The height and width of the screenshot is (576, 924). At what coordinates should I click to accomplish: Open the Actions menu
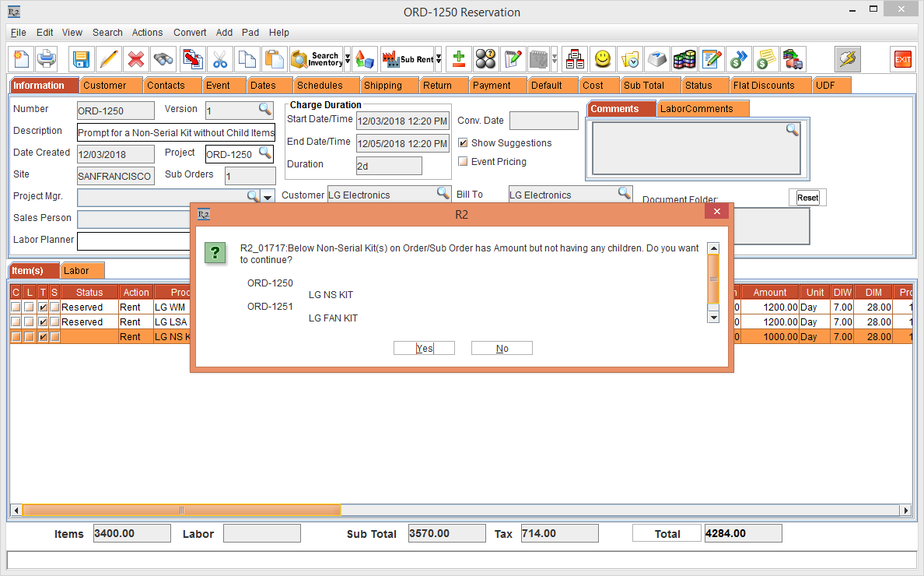pyautogui.click(x=147, y=33)
